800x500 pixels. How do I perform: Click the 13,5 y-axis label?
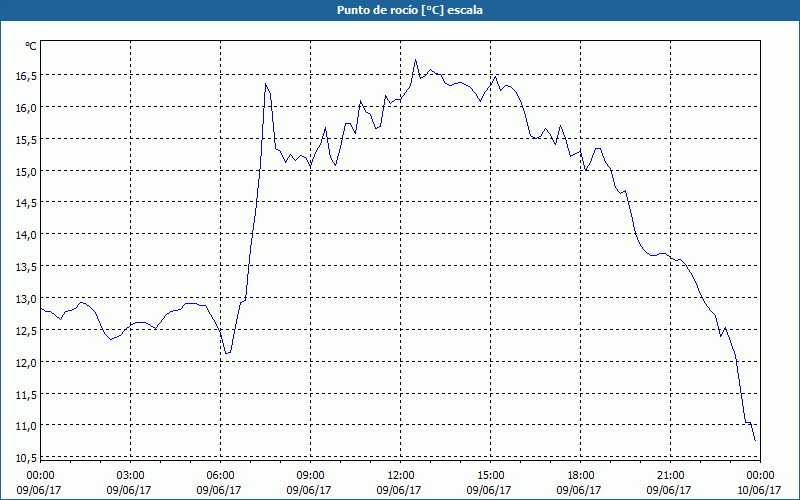(x=26, y=266)
